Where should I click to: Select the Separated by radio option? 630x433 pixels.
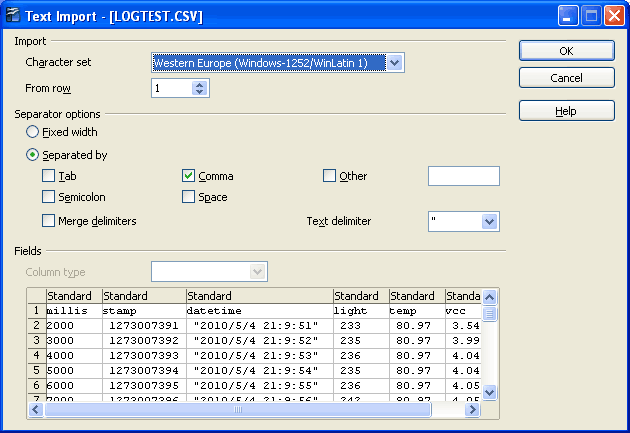[x=34, y=155]
